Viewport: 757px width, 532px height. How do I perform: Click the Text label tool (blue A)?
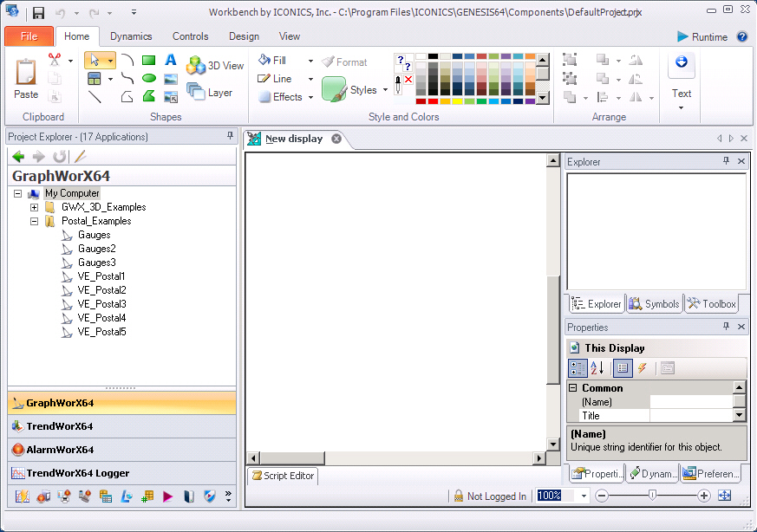[171, 60]
